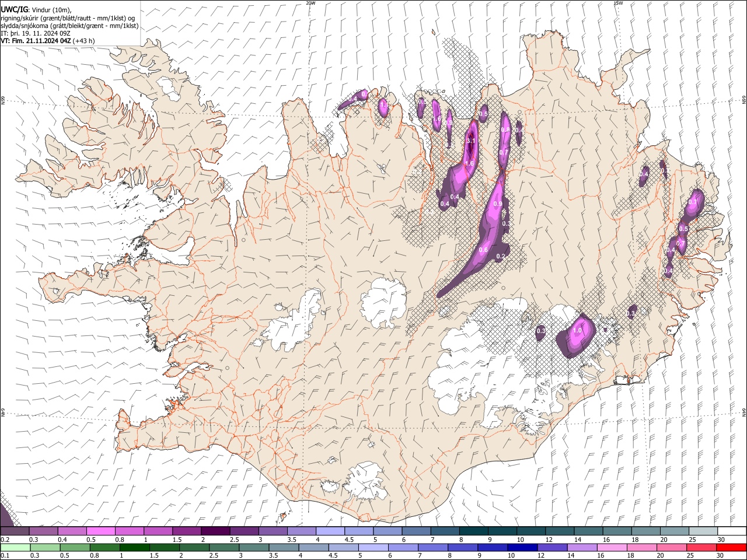Select the dark teal snow swatch between 8 and 9
This screenshot has width=747, height=560.
(x=473, y=531)
